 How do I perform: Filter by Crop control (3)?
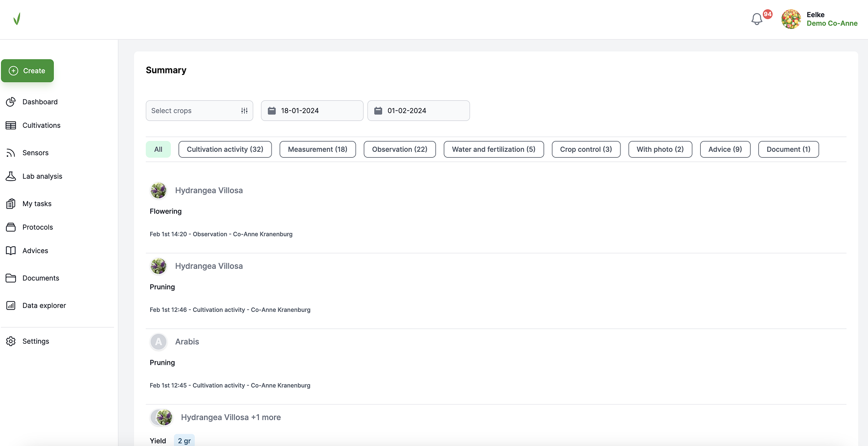coord(586,149)
